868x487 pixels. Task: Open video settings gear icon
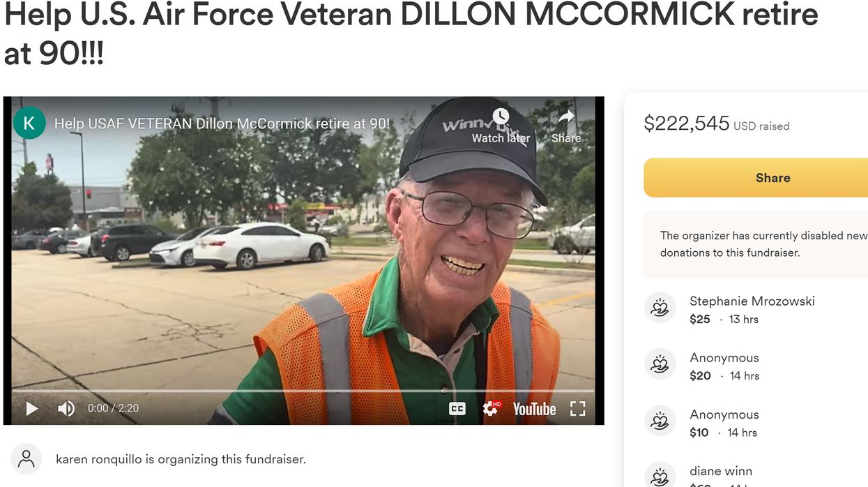coord(492,409)
